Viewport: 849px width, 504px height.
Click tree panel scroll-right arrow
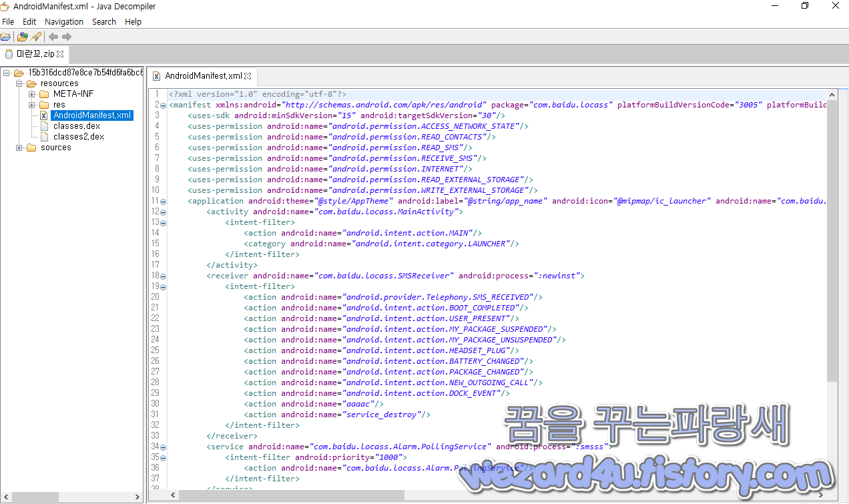pyautogui.click(x=138, y=497)
